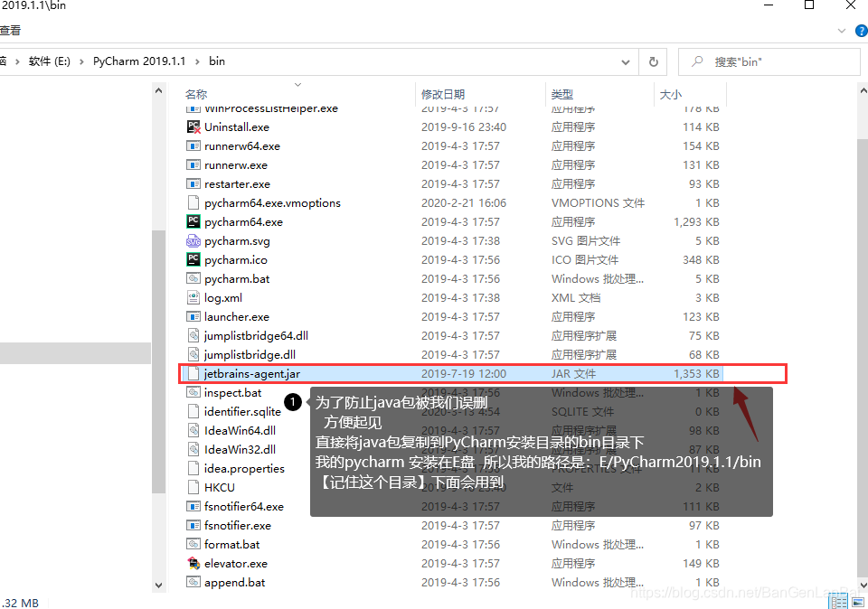Click the VMOPTIONS 文件 type cell
Viewport: 868px width, 609px height.
coord(598,203)
